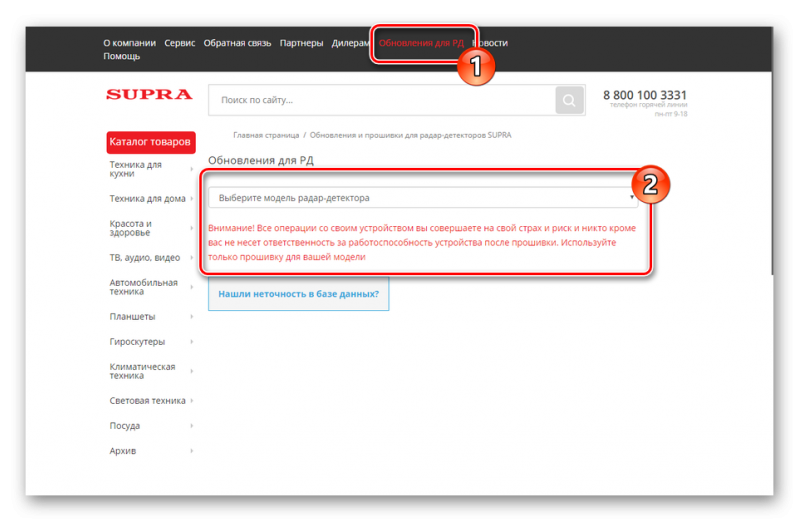The height and width of the screenshot is (522, 800).
Task: Click Нашли неточность в базе данных? link
Action: (x=298, y=294)
